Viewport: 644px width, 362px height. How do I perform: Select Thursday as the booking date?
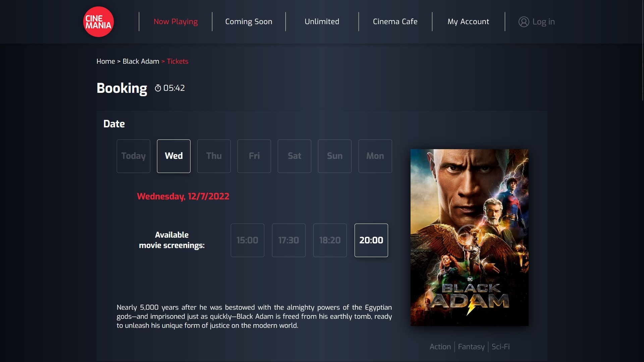point(214,156)
